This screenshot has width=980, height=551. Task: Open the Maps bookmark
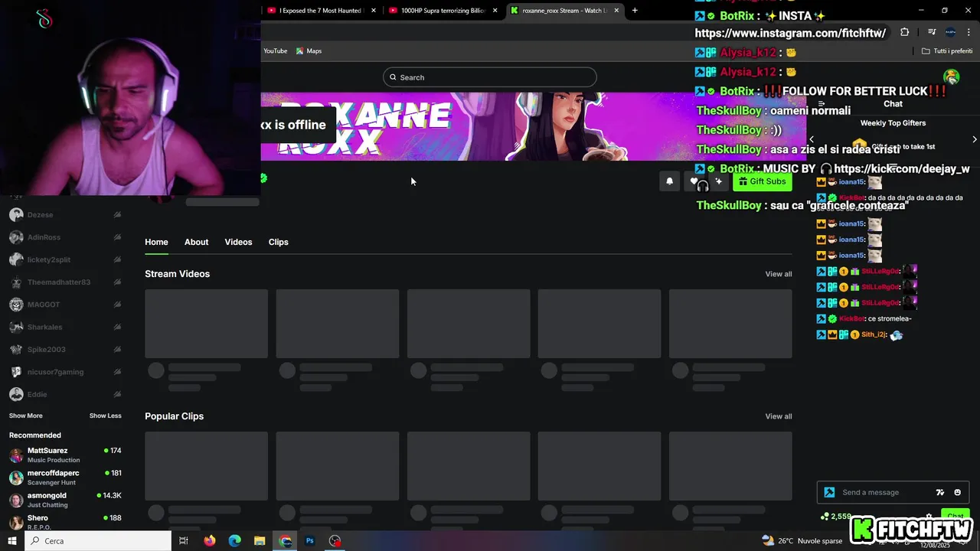point(309,51)
